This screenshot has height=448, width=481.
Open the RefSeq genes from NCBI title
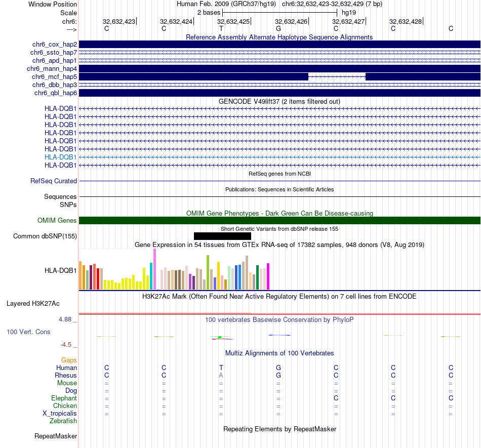279,174
